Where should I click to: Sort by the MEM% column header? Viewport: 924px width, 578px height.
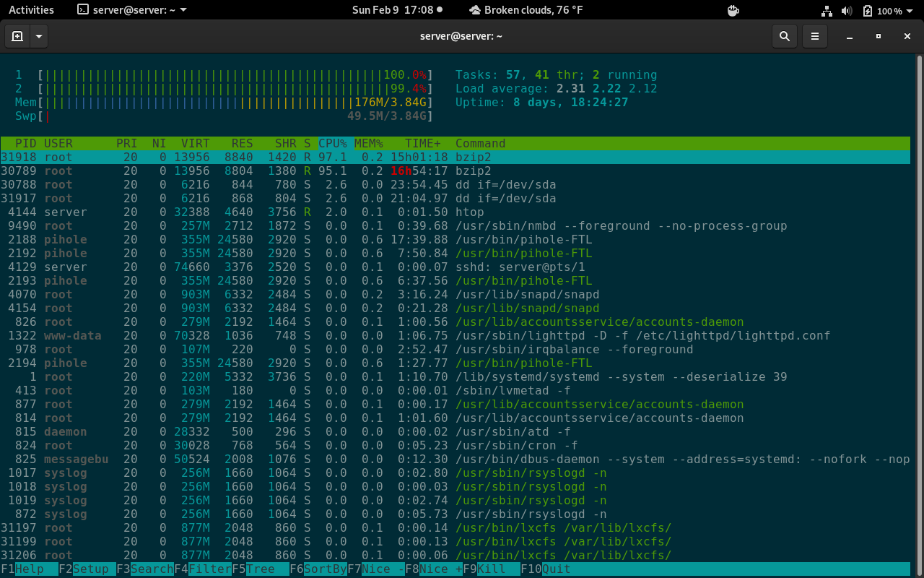369,143
